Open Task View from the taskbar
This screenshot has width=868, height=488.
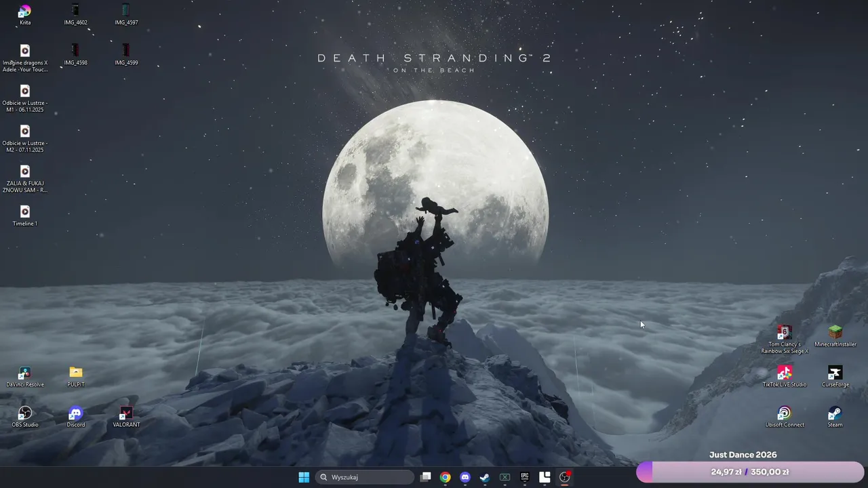coord(425,477)
